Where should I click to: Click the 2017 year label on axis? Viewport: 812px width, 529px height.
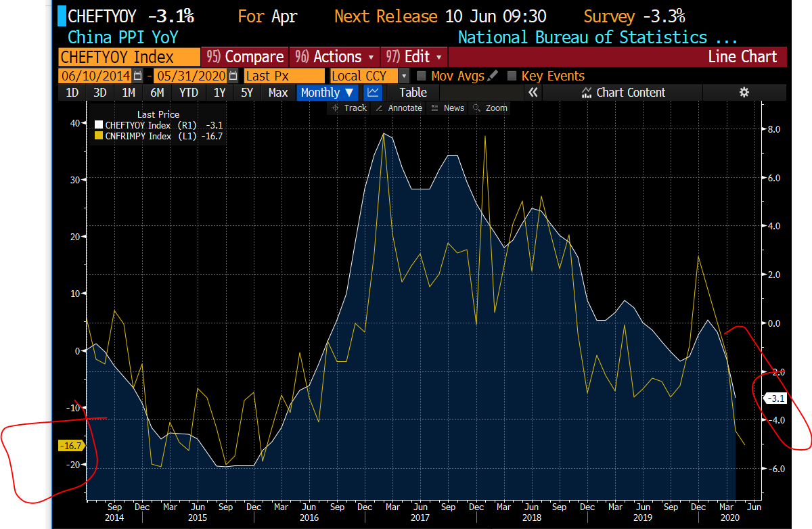[420, 517]
